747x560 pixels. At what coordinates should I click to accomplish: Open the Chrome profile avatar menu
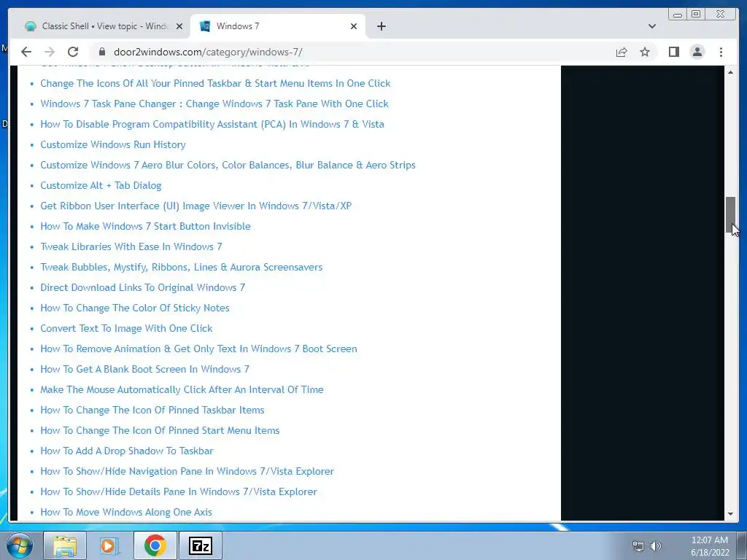tap(697, 52)
